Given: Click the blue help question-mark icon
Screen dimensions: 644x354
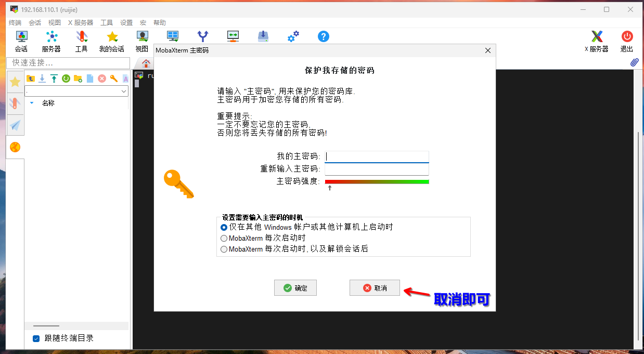Looking at the screenshot, I should (324, 36).
